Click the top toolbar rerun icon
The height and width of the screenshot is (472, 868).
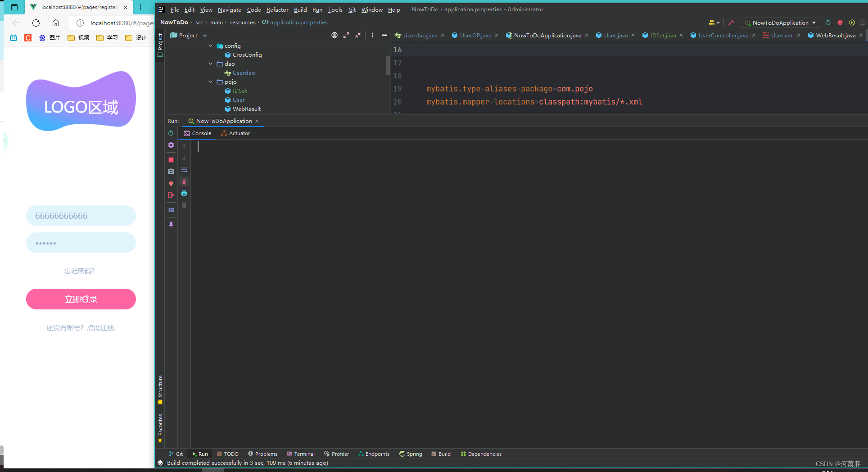[828, 23]
